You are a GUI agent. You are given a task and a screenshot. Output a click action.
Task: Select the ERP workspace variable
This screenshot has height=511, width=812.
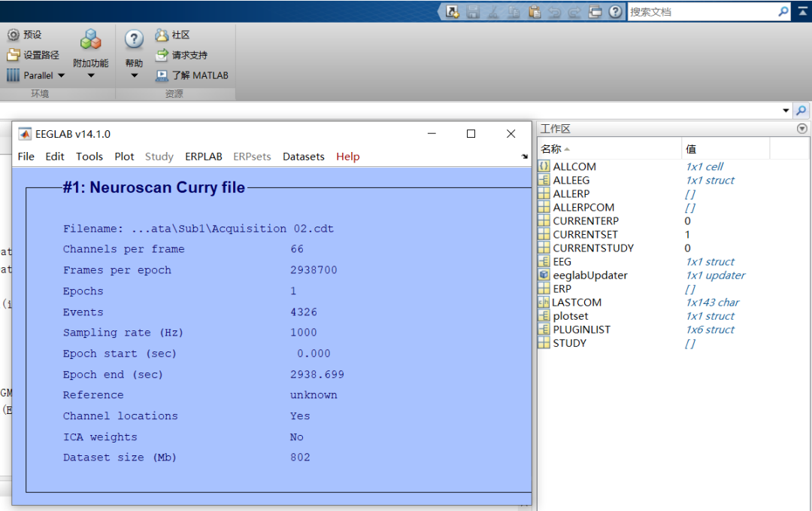point(562,289)
